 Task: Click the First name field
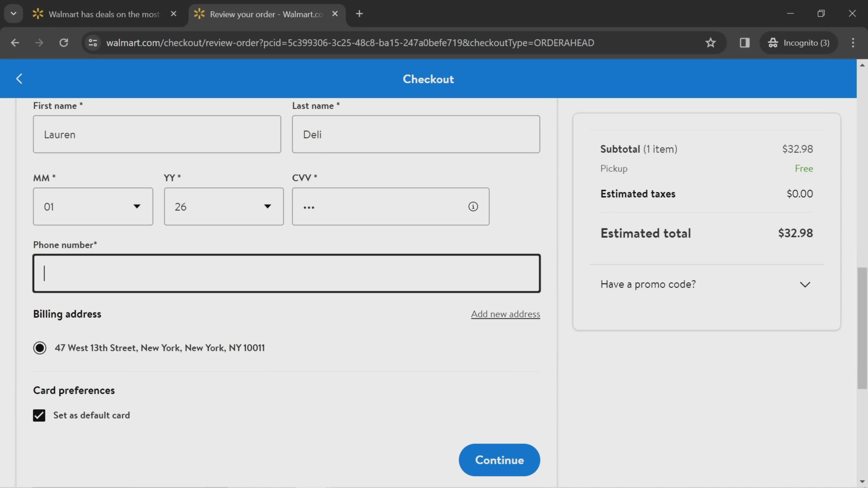coord(157,134)
